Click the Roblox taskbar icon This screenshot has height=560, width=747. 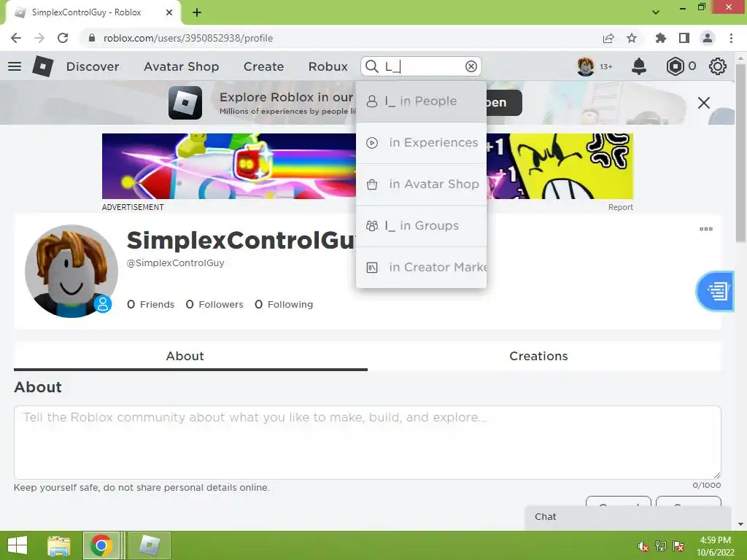point(149,545)
